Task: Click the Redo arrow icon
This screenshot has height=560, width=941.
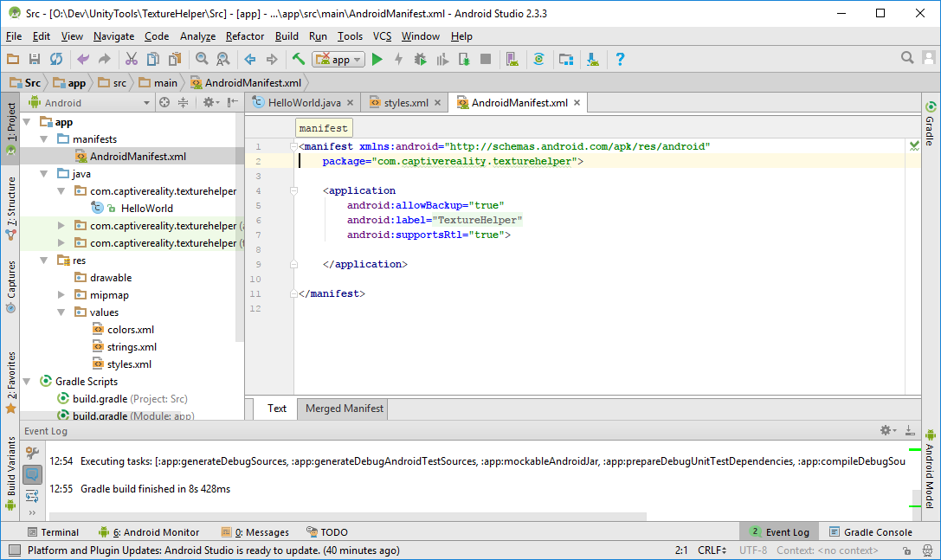Action: pyautogui.click(x=105, y=59)
